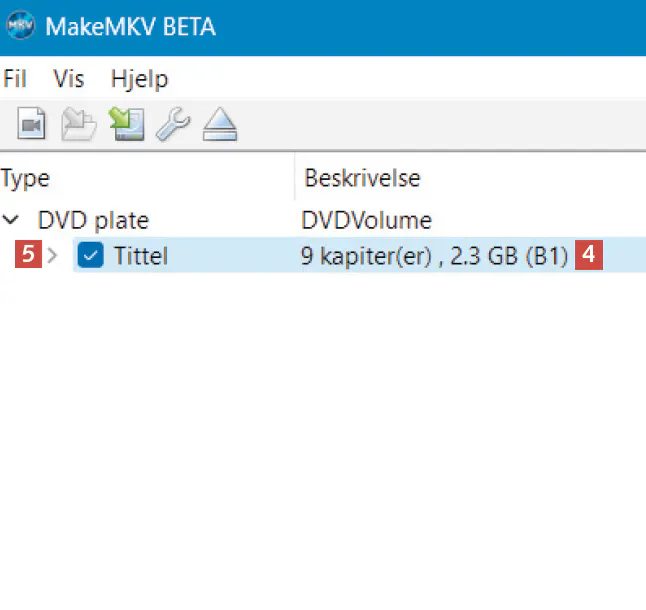This screenshot has height=610, width=646.
Task: Click the Open video files toolbar icon
Action: click(33, 124)
